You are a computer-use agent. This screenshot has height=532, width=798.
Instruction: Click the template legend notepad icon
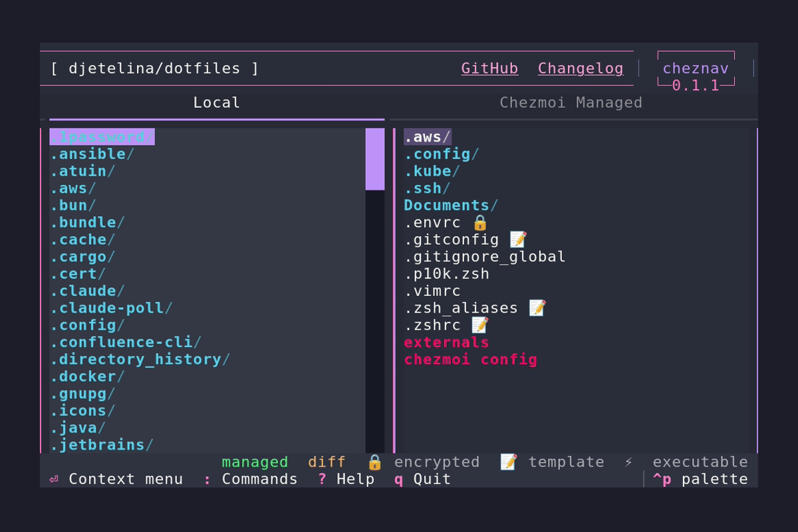pos(509,462)
